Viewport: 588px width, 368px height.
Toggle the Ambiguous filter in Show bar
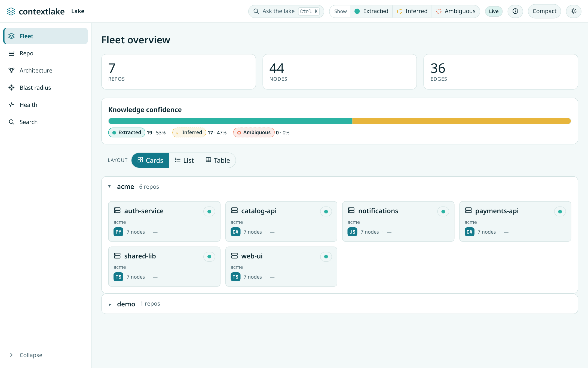coord(456,11)
